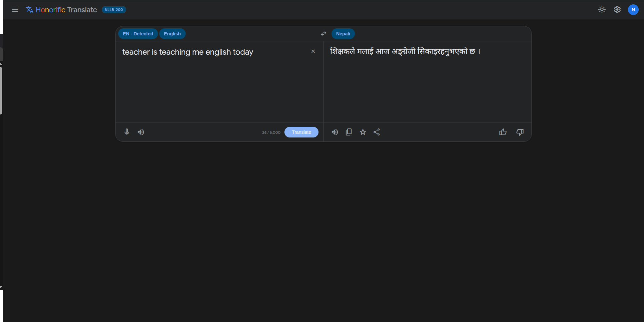Clear the source text with X
The image size is (644, 322).
tap(313, 51)
